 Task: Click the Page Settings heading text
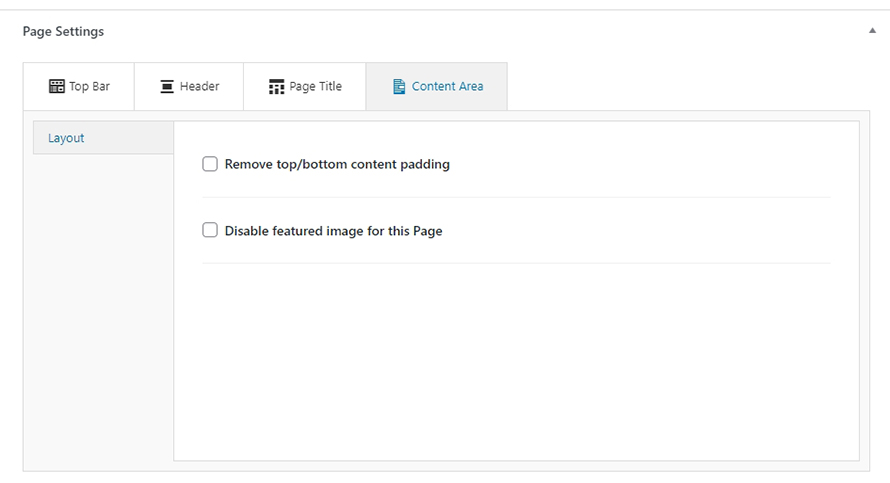(63, 31)
